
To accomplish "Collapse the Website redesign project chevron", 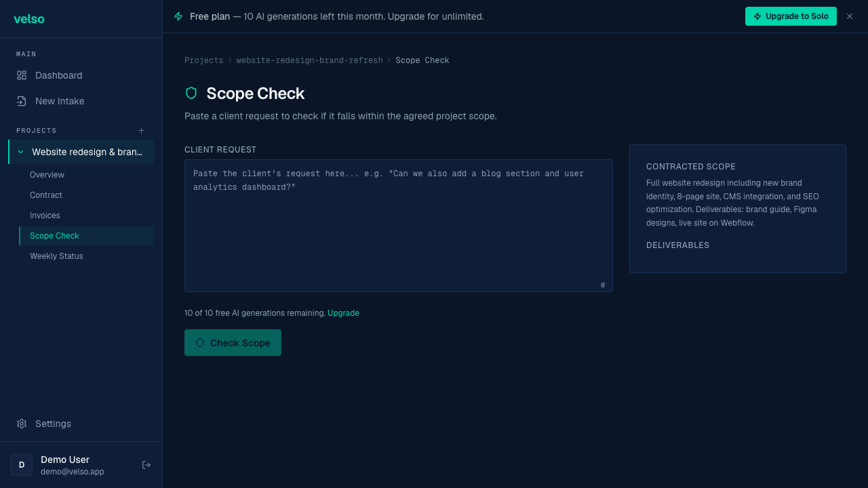I will (x=20, y=152).
